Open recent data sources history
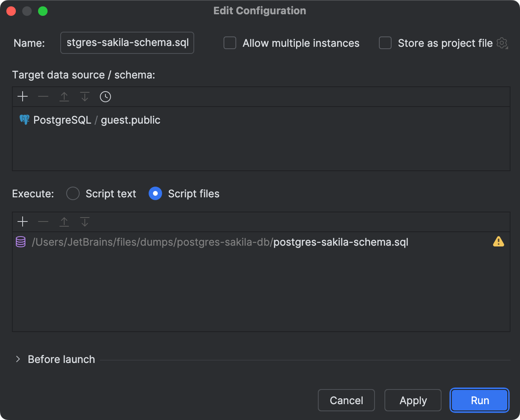This screenshot has width=520, height=420. pyautogui.click(x=105, y=96)
